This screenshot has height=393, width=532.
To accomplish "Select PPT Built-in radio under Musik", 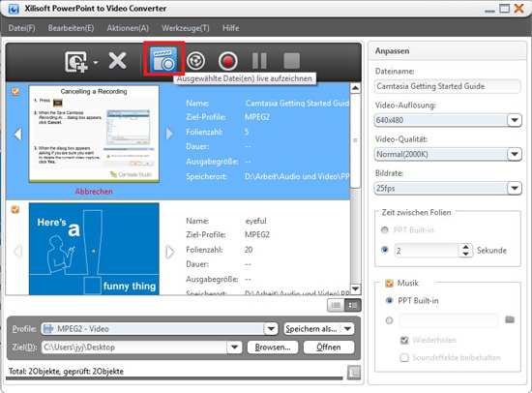I will pyautogui.click(x=389, y=301).
